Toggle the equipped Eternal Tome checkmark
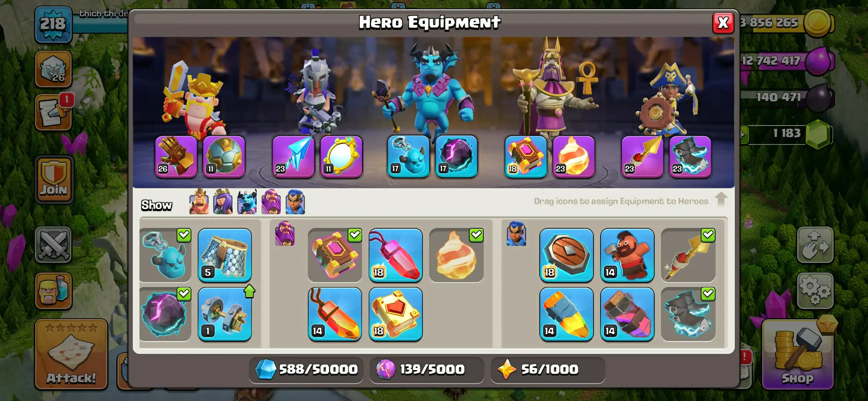 click(x=355, y=235)
